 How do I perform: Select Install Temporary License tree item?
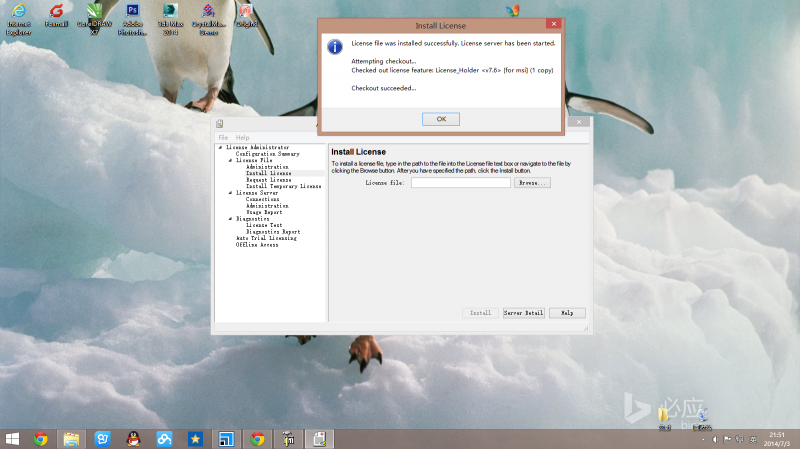(284, 186)
